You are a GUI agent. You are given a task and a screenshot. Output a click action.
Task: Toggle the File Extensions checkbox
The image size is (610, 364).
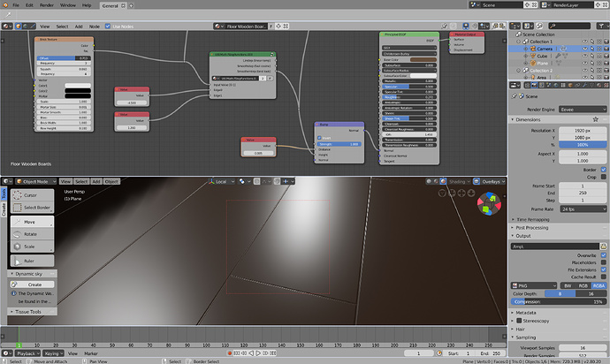click(604, 269)
